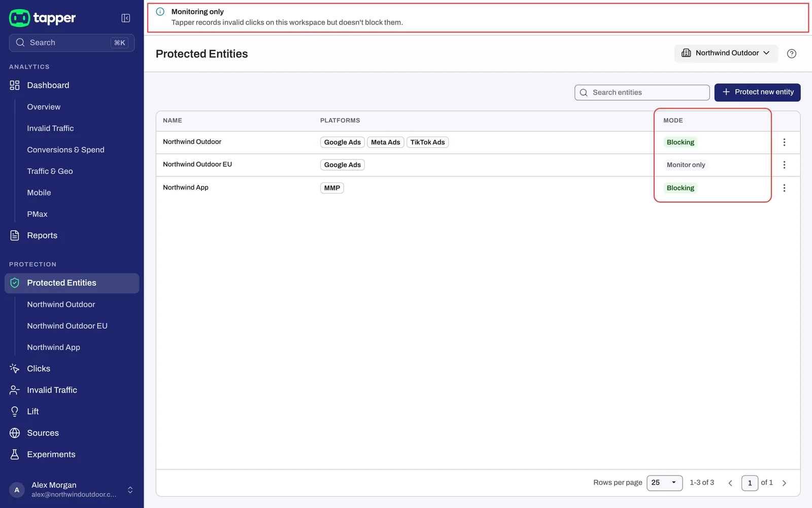Focus the Search entities field

click(642, 92)
